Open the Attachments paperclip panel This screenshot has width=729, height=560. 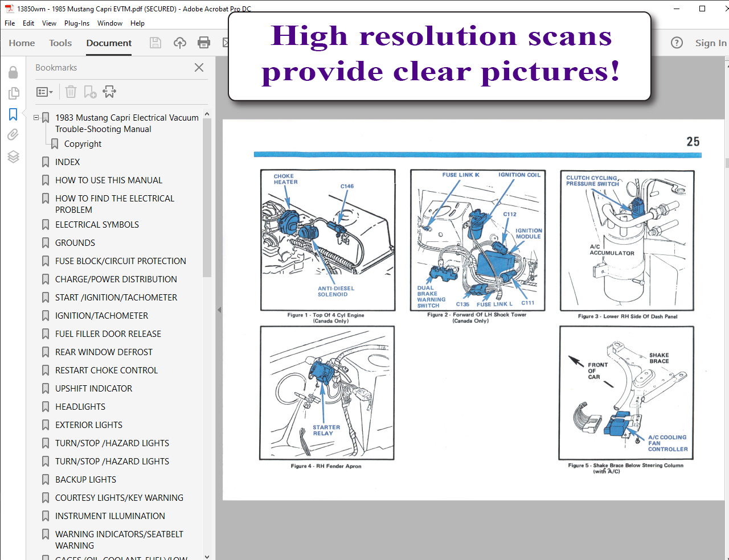coord(13,135)
